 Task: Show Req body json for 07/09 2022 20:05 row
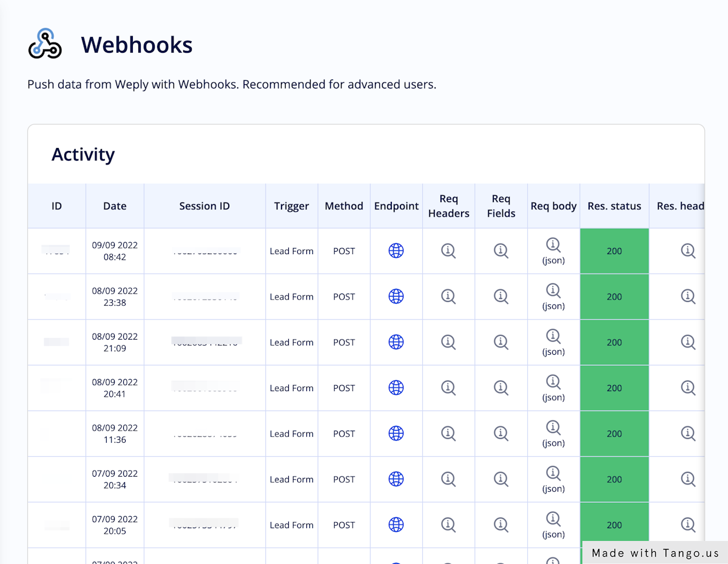(553, 519)
